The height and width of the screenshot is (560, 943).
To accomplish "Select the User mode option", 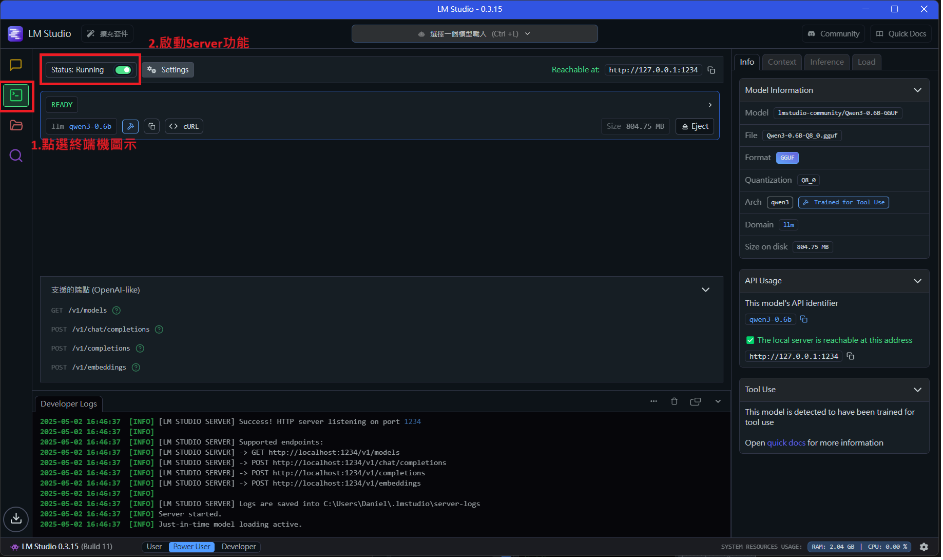I will 154,547.
